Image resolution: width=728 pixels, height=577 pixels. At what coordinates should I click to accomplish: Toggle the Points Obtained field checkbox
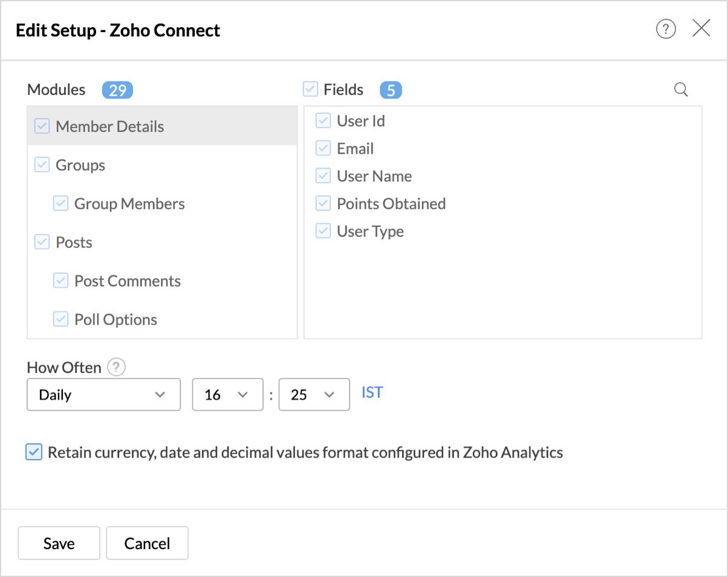click(x=323, y=204)
